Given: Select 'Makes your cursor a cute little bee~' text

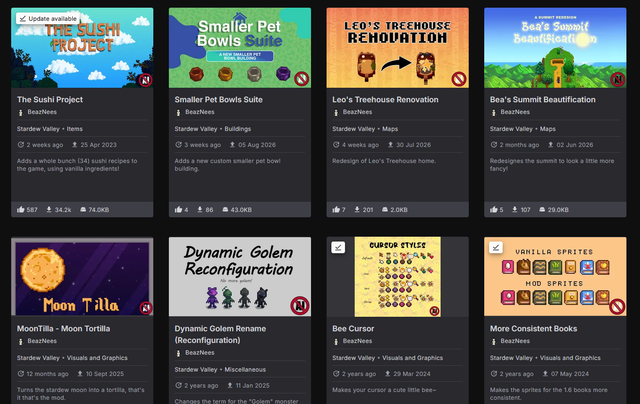Looking at the screenshot, I should (384, 390).
